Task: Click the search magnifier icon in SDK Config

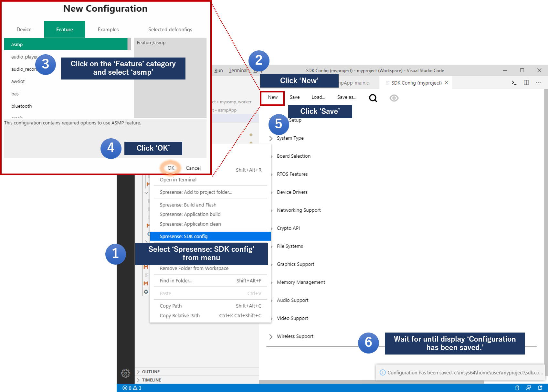Action: [x=373, y=98]
